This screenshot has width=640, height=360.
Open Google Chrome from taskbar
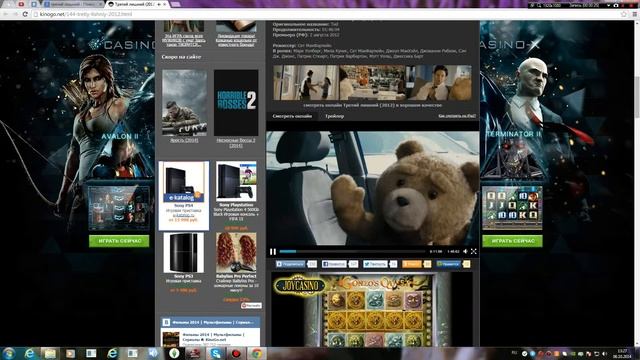[257, 353]
